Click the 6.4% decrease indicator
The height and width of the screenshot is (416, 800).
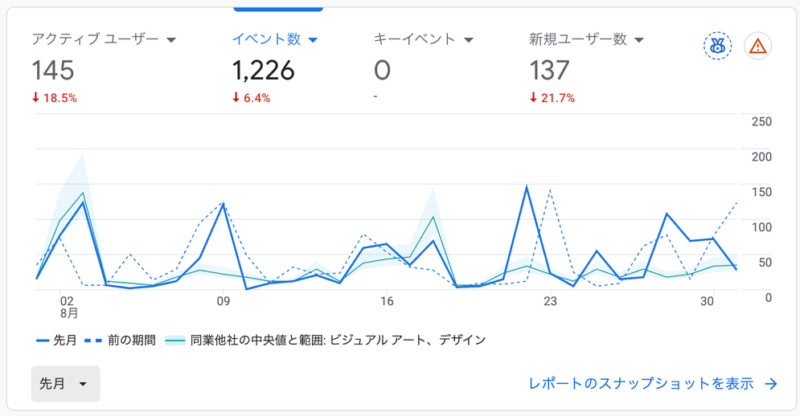pyautogui.click(x=252, y=98)
